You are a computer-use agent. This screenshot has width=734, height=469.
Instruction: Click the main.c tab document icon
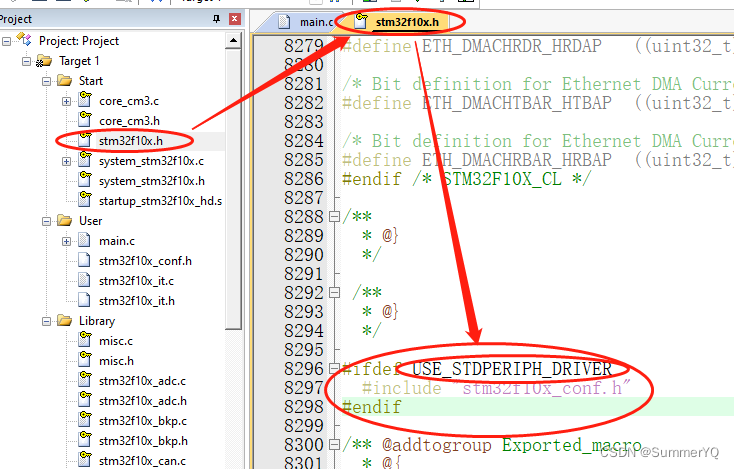coord(284,22)
